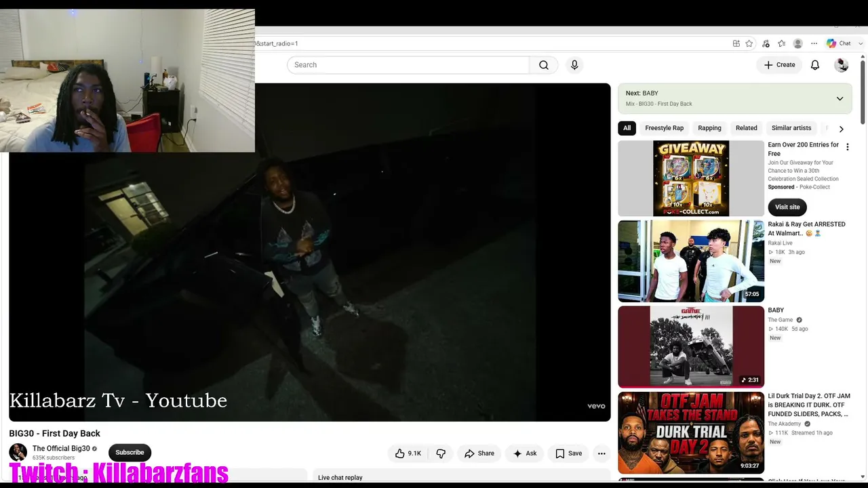Start voice search with the microphone icon
Image resolution: width=868 pixels, height=488 pixels.
[574, 65]
